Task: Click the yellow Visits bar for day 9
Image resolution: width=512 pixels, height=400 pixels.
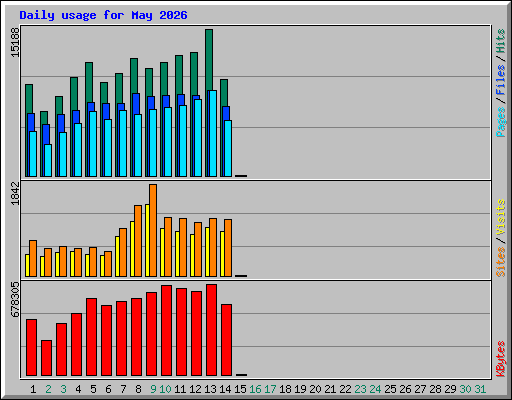Action: point(147,240)
